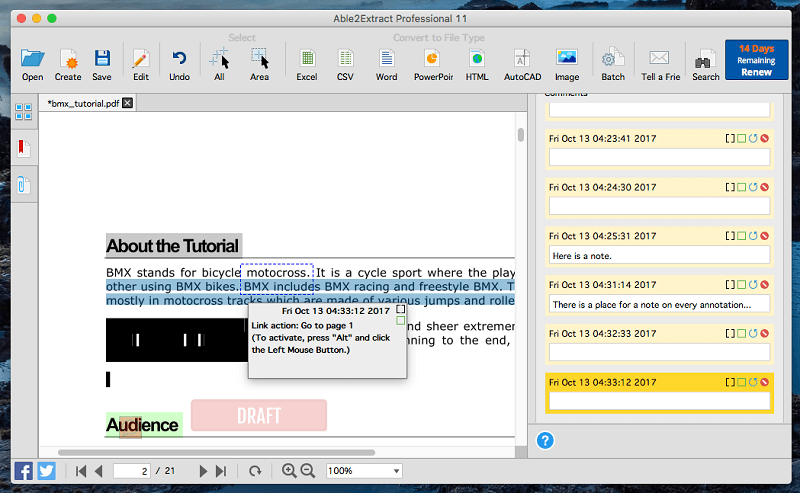
Task: Share on Twitter
Action: (x=46, y=471)
